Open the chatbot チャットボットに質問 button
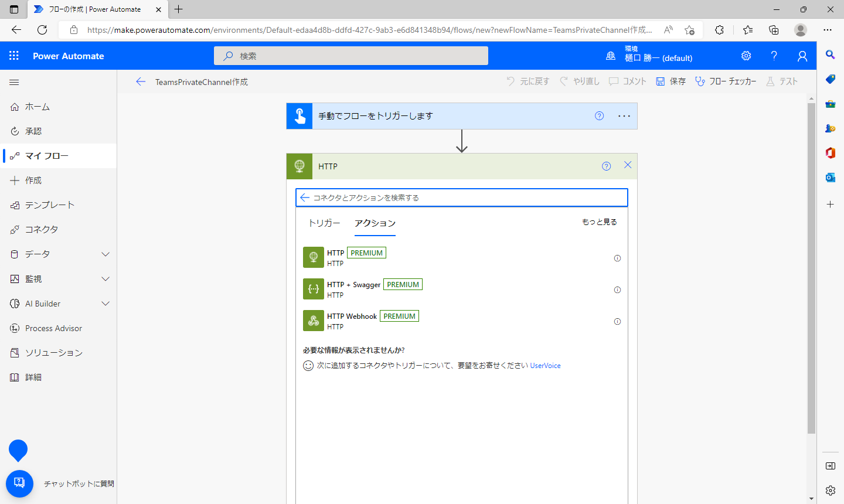This screenshot has width=844, height=504. [x=19, y=483]
